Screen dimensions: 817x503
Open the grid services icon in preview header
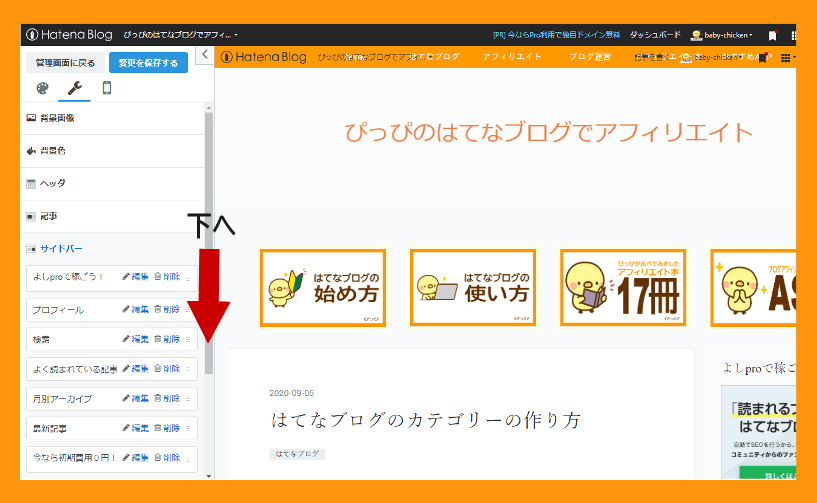786,58
